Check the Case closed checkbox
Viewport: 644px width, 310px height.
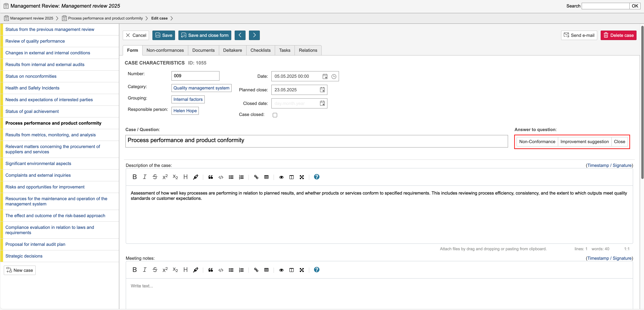click(275, 115)
